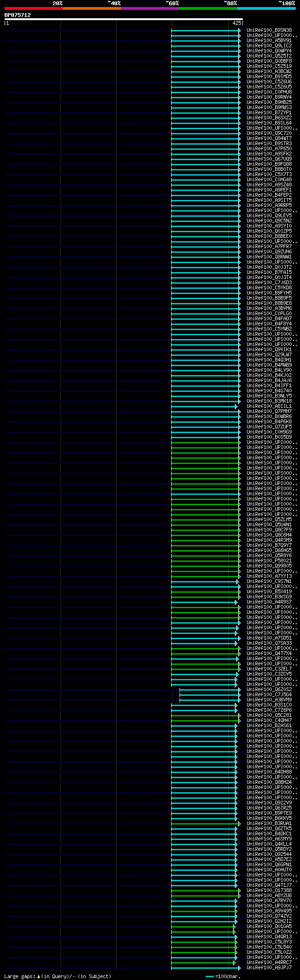Viewport: 300px width, 980px height.
Task: Select the UniRef100_B9IMD5 label
Action: [269, 77]
